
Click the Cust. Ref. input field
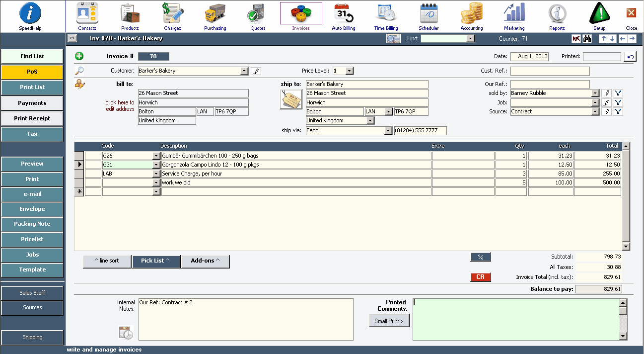coord(550,71)
